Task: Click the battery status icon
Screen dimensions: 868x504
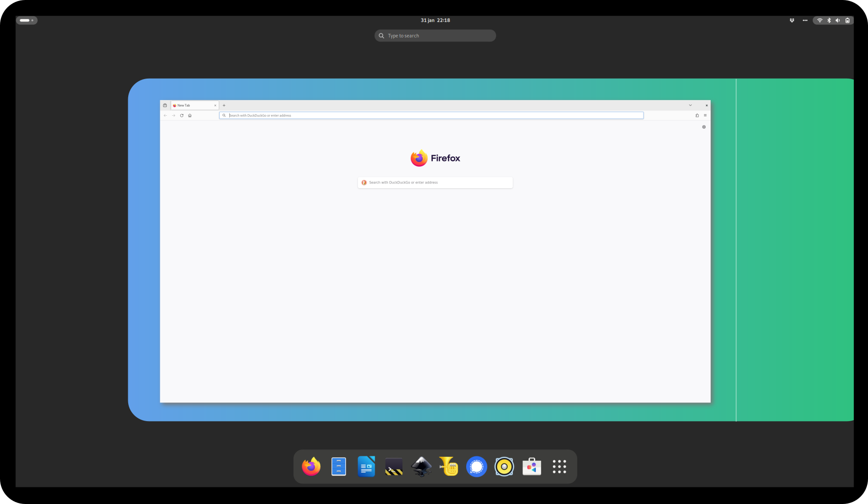Action: coord(848,20)
